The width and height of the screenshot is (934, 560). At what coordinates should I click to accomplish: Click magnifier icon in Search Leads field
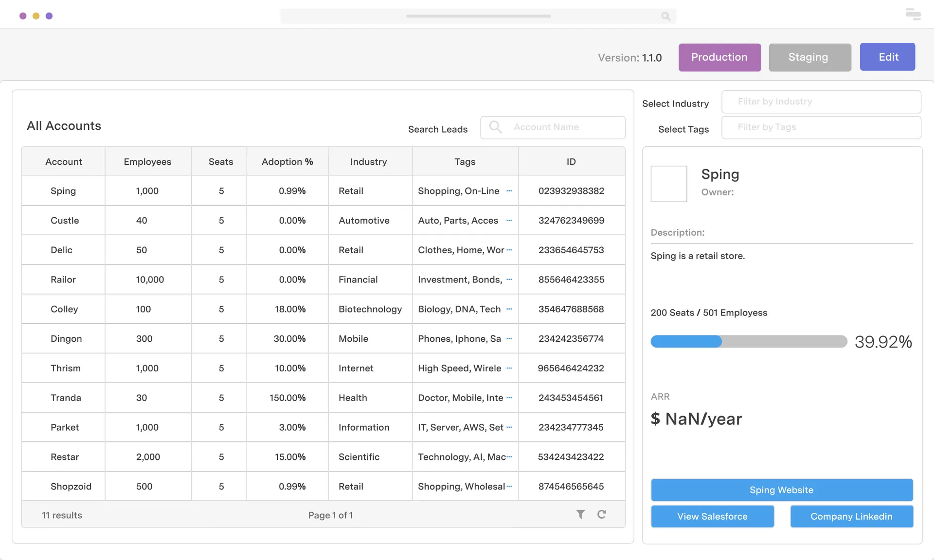pyautogui.click(x=495, y=127)
